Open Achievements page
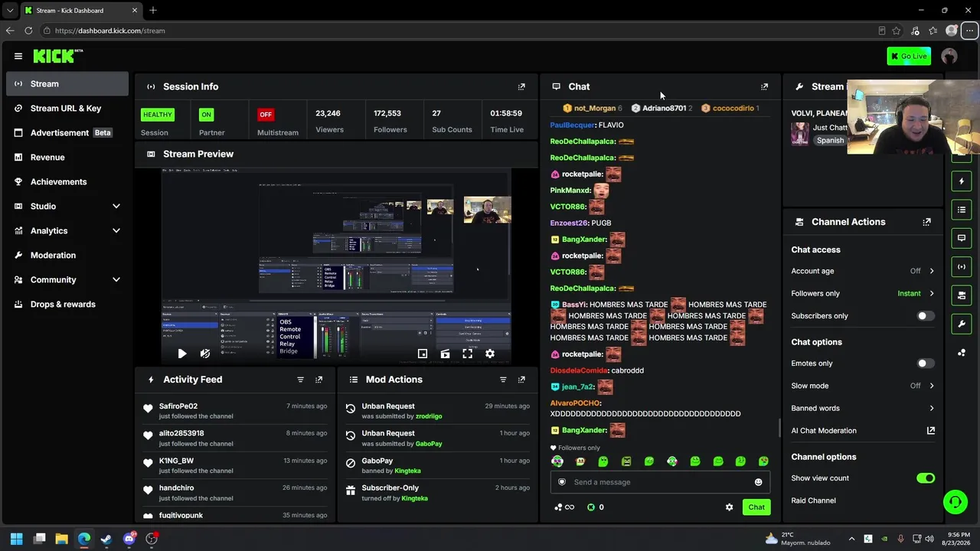The image size is (980, 551). pos(67,181)
